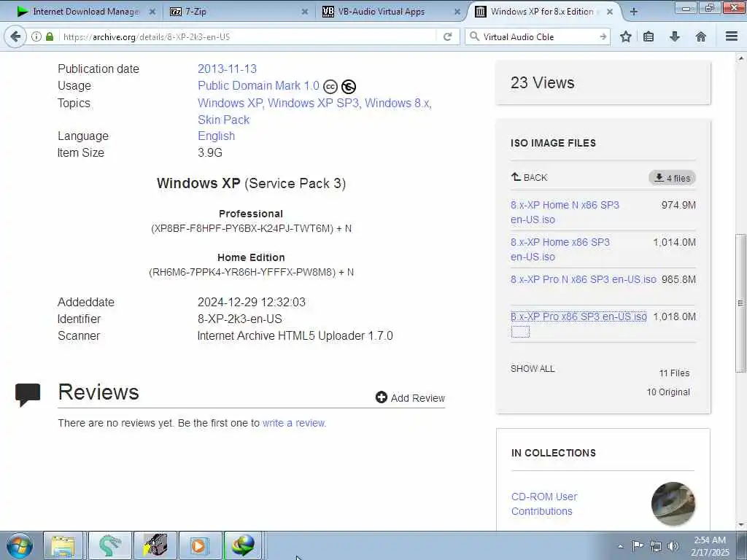Click the Creative Commons icon next to usage
747x560 pixels.
[x=330, y=87]
